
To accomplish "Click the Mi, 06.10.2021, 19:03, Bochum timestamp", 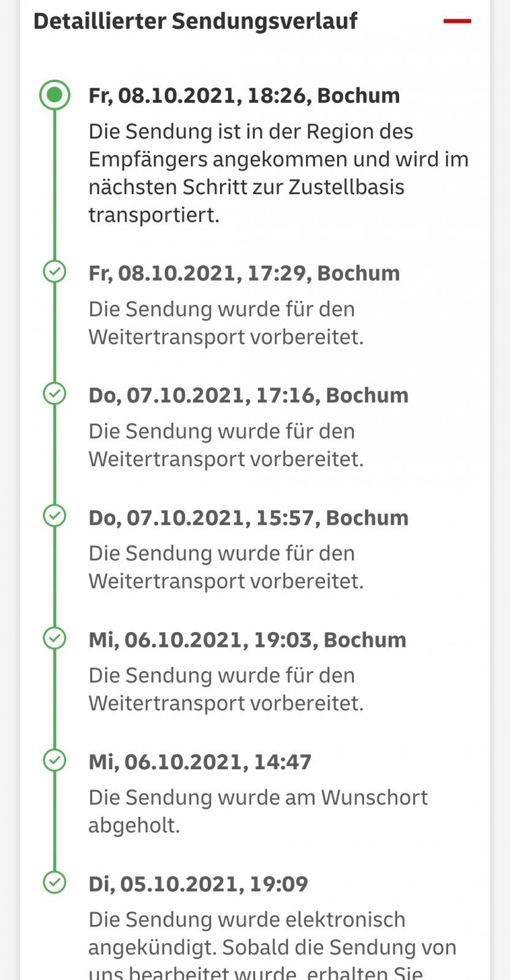I will (x=247, y=639).
